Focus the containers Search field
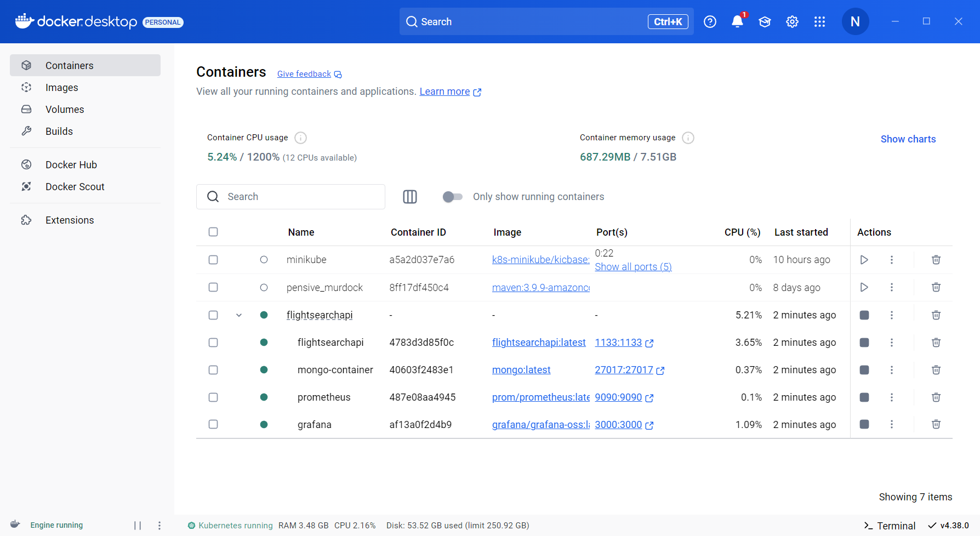 click(290, 197)
